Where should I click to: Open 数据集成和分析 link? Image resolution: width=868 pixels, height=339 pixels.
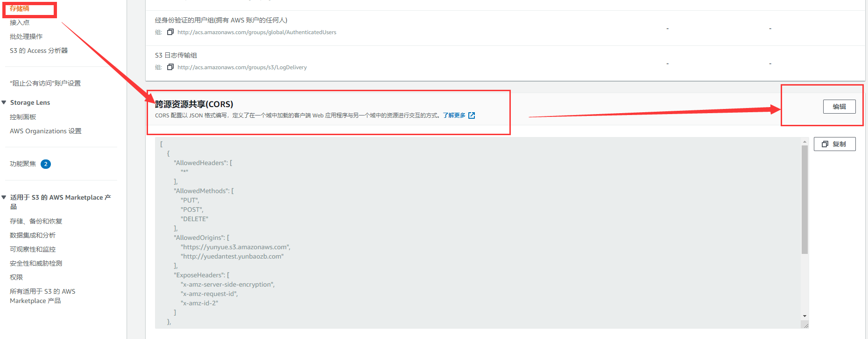click(33, 235)
